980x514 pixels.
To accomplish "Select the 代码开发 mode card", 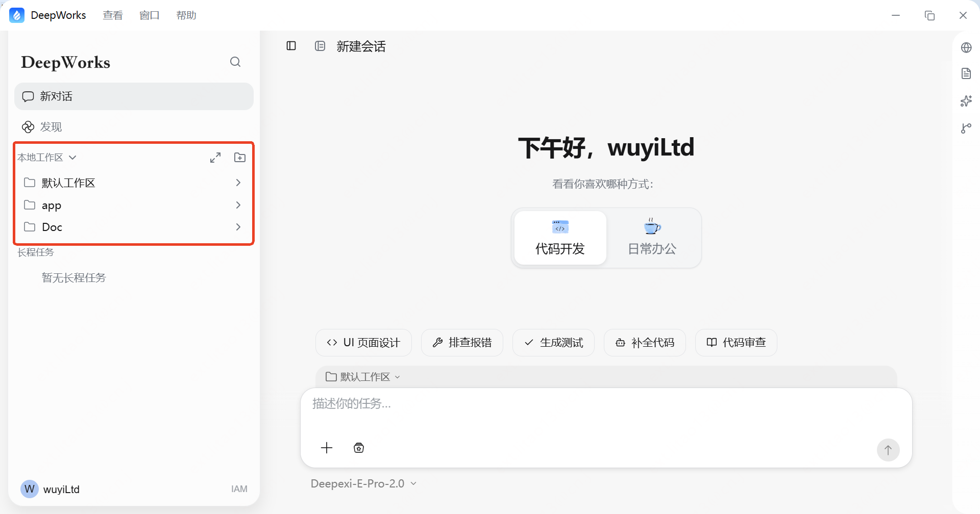I will (560, 238).
